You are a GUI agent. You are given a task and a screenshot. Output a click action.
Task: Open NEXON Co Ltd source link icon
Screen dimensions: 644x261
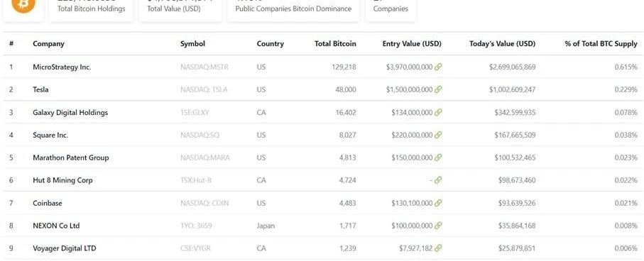[438, 226]
